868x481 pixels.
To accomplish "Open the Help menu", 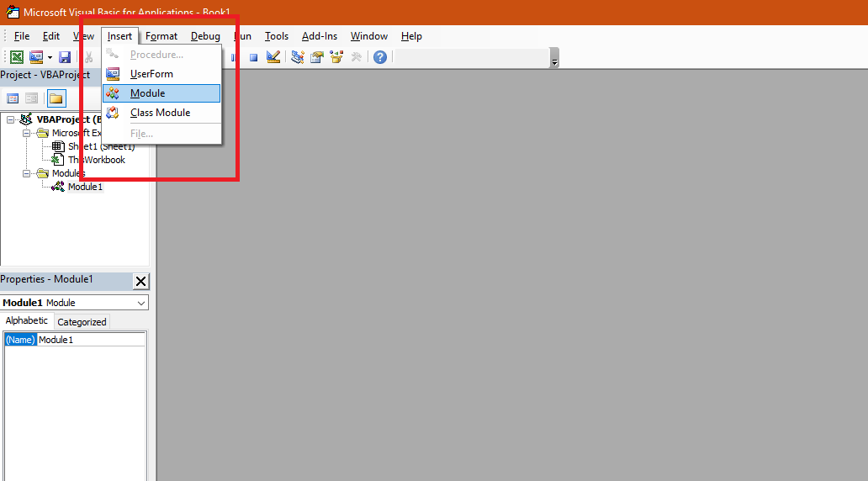I will 411,36.
